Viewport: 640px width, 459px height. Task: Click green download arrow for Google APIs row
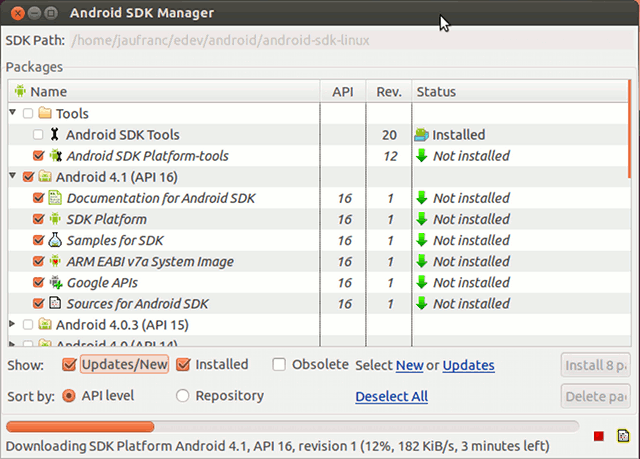click(x=421, y=282)
